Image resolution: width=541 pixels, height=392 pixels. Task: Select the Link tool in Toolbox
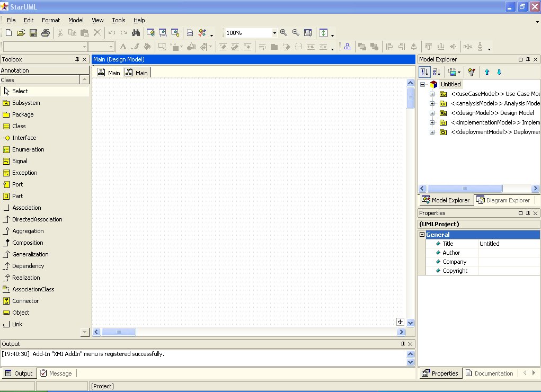click(17, 324)
